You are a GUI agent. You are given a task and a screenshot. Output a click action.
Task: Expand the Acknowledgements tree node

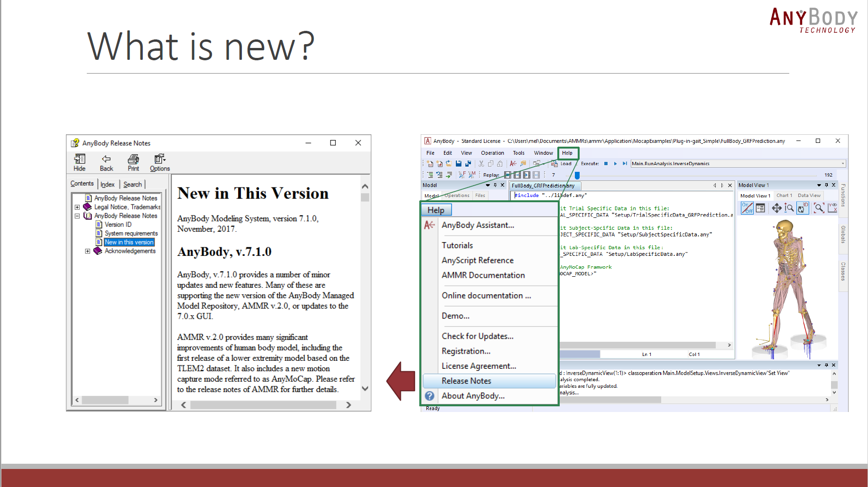click(x=87, y=251)
